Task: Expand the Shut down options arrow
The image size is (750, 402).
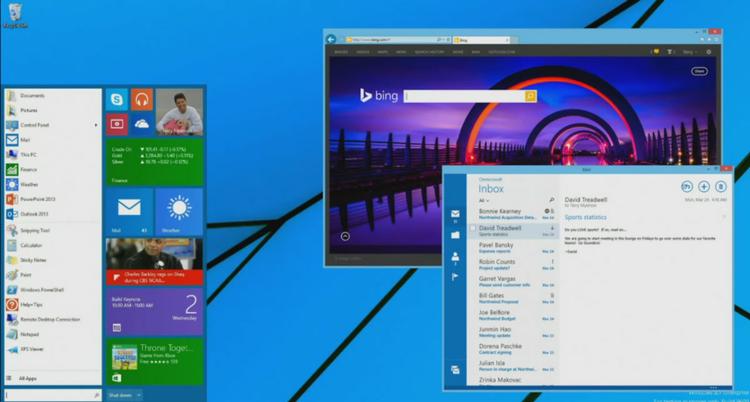Action: pos(139,395)
